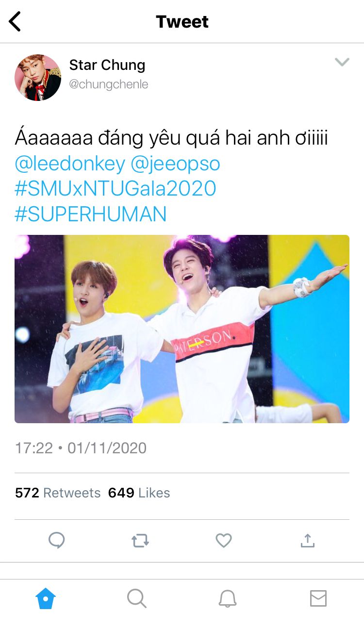Tap the back arrow icon
The width and height of the screenshot is (364, 628).
pos(15,22)
